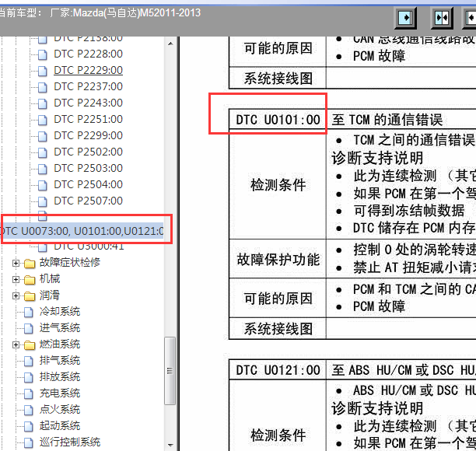Open DTC P2228:00 tree entry

[88, 54]
